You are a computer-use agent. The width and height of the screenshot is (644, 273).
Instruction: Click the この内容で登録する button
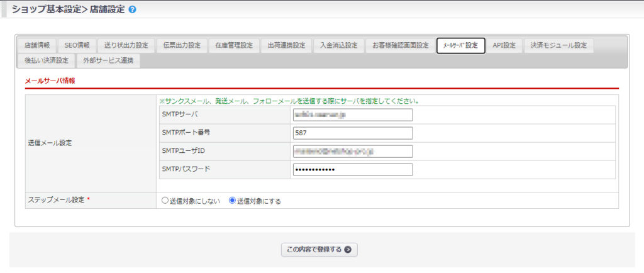click(319, 250)
